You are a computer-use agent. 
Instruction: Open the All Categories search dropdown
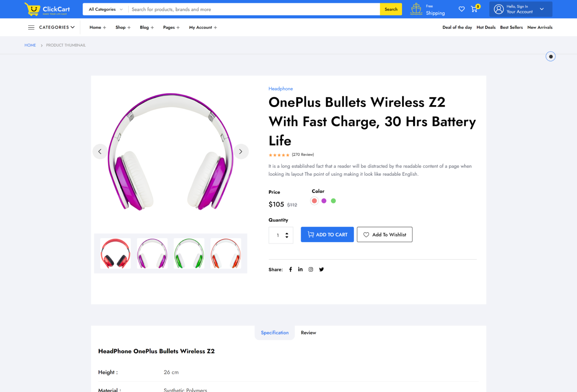[x=106, y=9]
